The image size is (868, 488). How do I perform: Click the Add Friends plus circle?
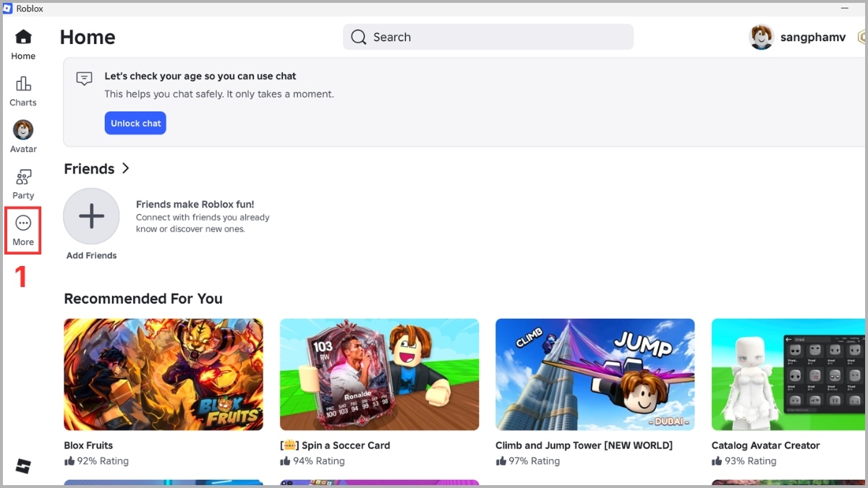91,216
